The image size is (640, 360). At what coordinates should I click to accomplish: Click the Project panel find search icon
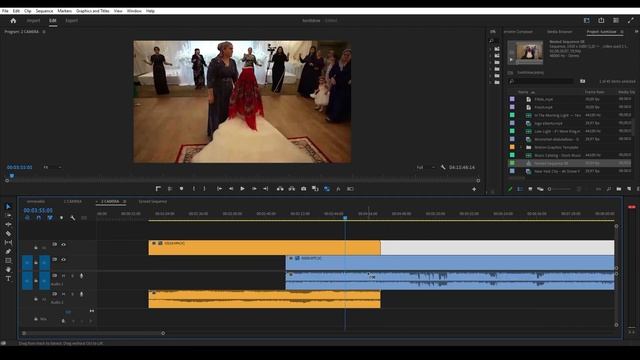[609, 189]
